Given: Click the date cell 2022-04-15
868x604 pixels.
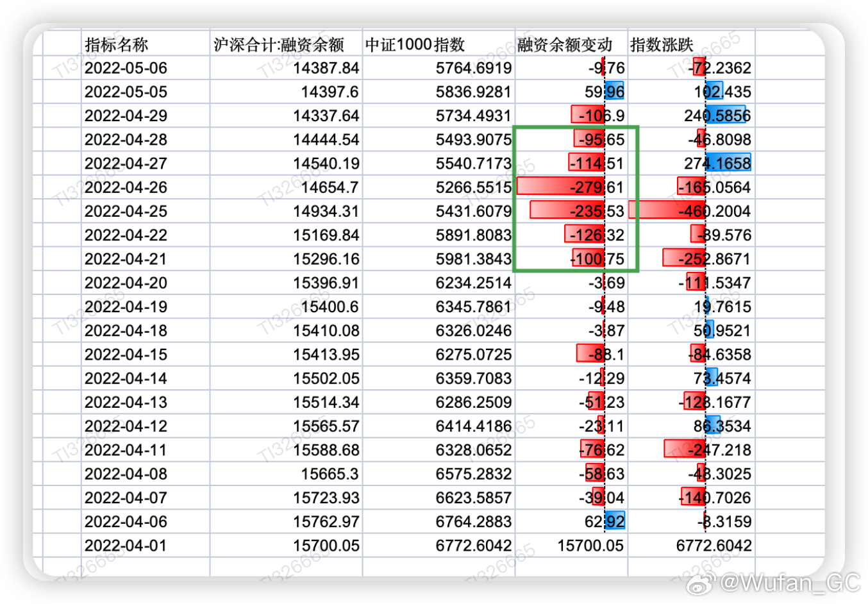Looking at the screenshot, I should (146, 355).
